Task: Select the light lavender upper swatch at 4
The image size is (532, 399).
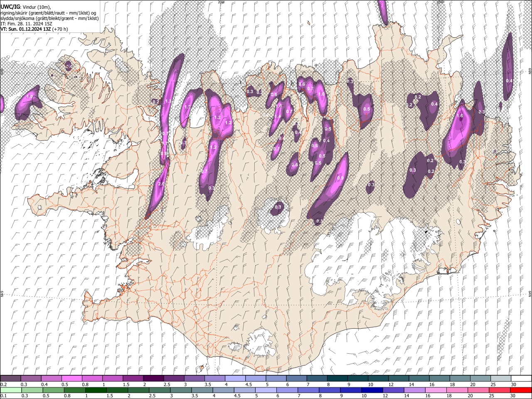Action: coord(234,378)
